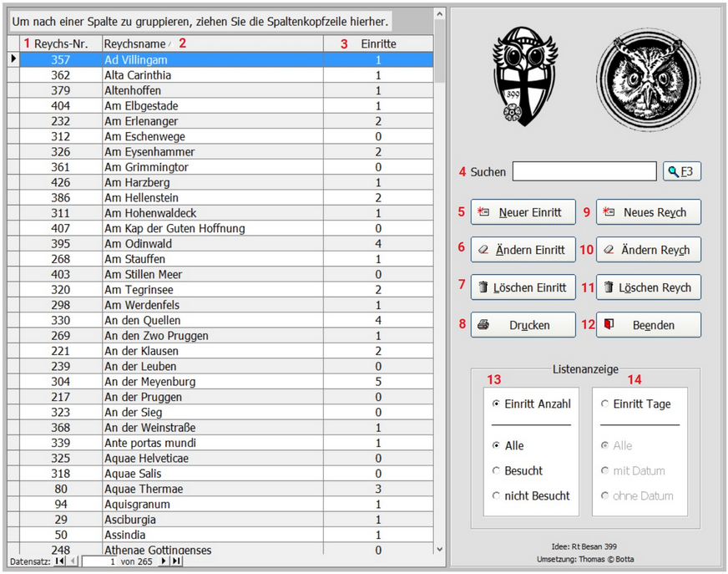The width and height of the screenshot is (728, 574).
Task: Select the Am Eysenhammer row
Action: coord(226,151)
